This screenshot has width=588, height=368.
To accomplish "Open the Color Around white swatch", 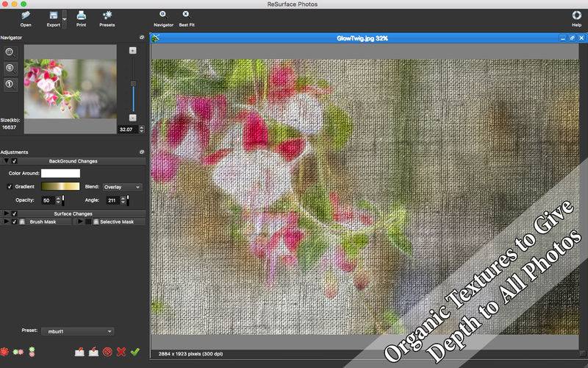I will pyautogui.click(x=60, y=173).
